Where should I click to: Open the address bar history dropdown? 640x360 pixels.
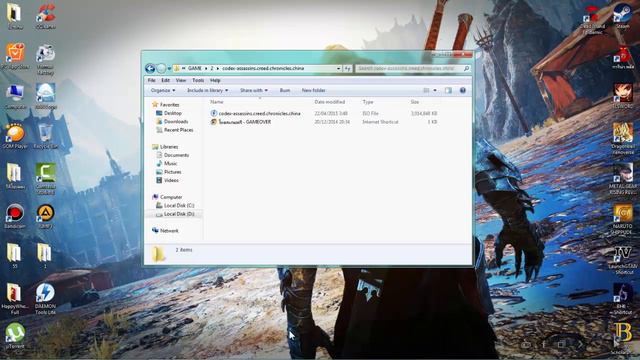click(338, 69)
